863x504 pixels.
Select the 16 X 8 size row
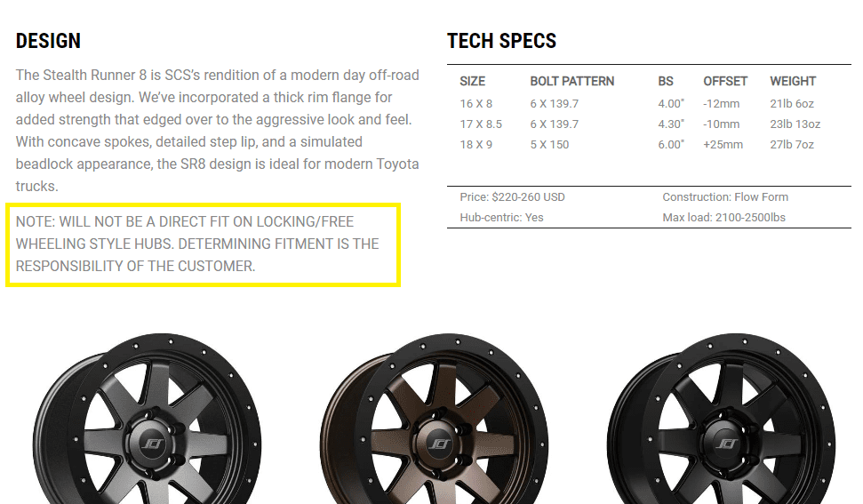coord(475,104)
